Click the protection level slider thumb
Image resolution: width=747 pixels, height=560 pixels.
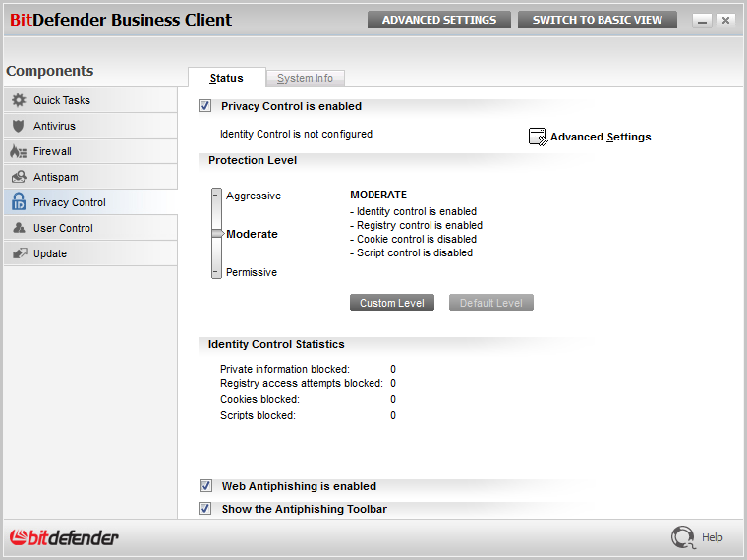218,234
